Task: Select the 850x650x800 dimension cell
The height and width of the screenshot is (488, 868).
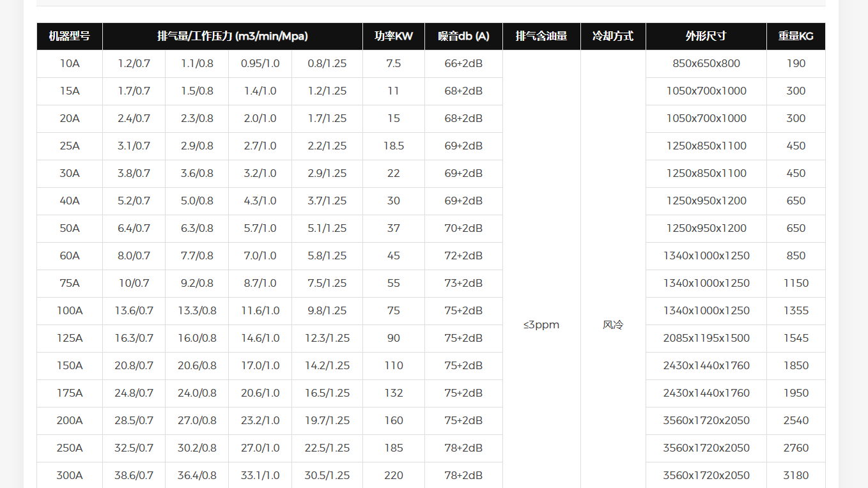Action: point(706,64)
